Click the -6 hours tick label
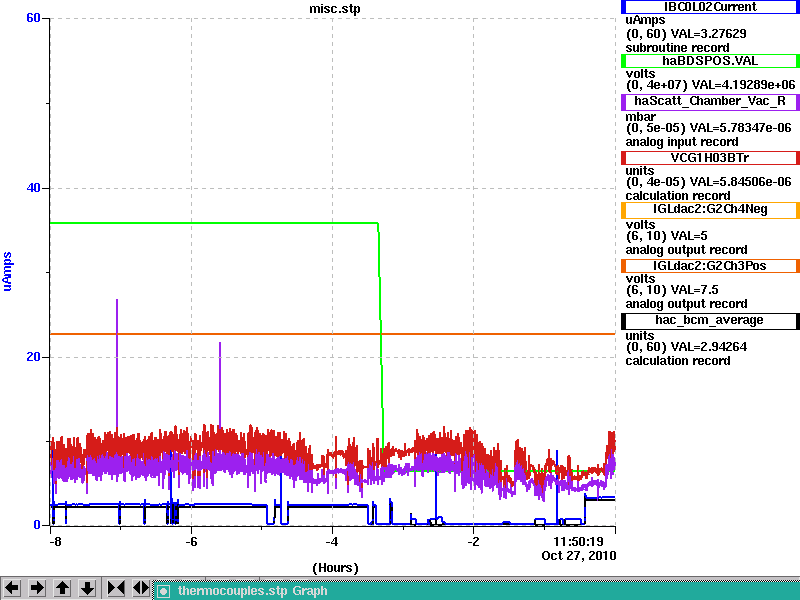 pyautogui.click(x=191, y=541)
